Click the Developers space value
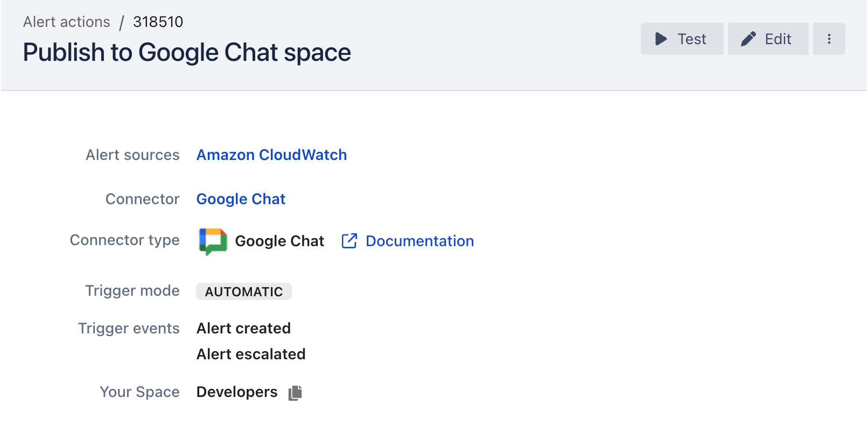 pyautogui.click(x=237, y=392)
